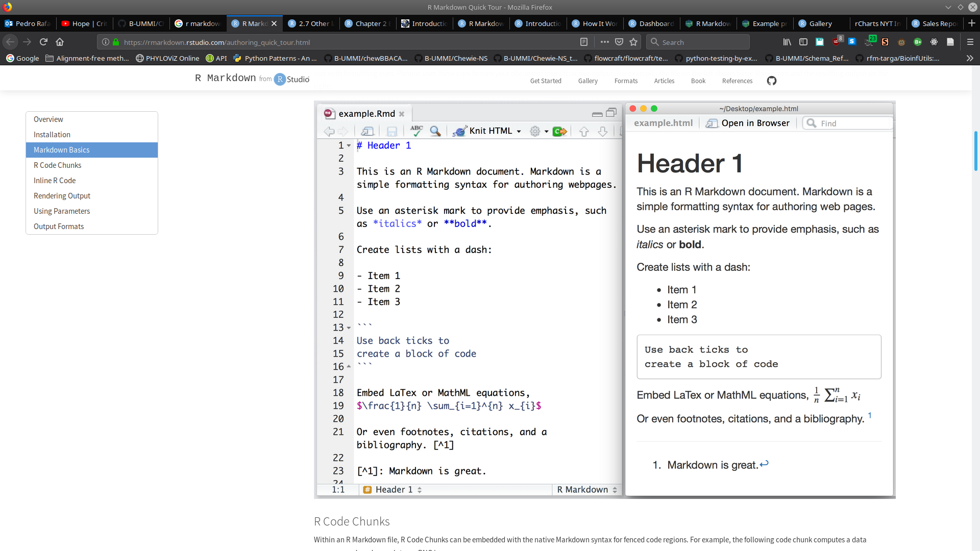Click the Firefox home button
Image resolution: width=980 pixels, height=551 pixels.
(60, 42)
